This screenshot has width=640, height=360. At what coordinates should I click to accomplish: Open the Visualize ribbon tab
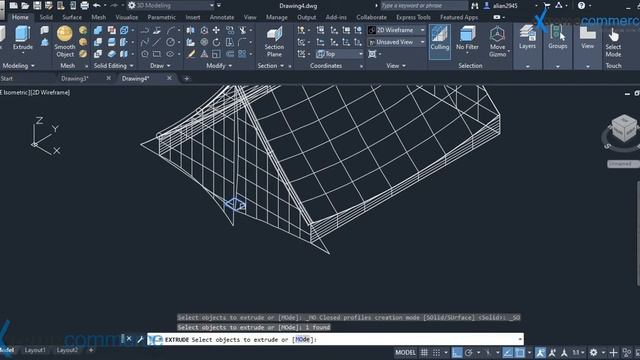tap(127, 17)
